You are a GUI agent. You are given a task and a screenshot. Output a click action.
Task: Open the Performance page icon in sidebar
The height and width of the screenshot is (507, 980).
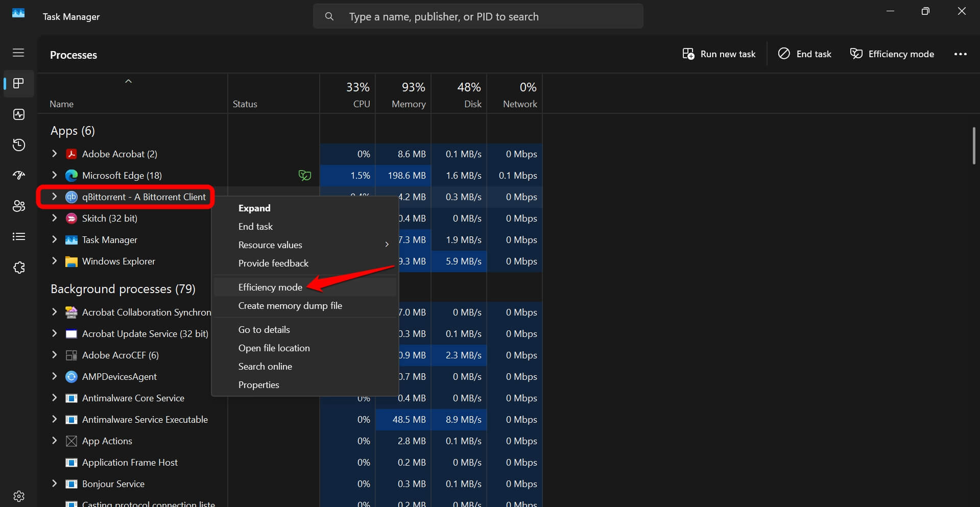[x=19, y=114]
